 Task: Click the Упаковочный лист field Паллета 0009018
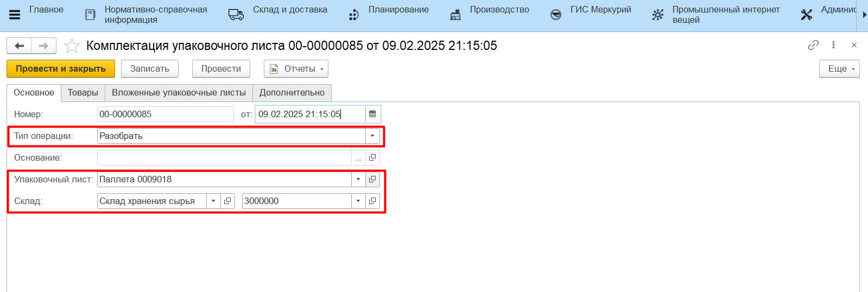pyautogui.click(x=224, y=179)
